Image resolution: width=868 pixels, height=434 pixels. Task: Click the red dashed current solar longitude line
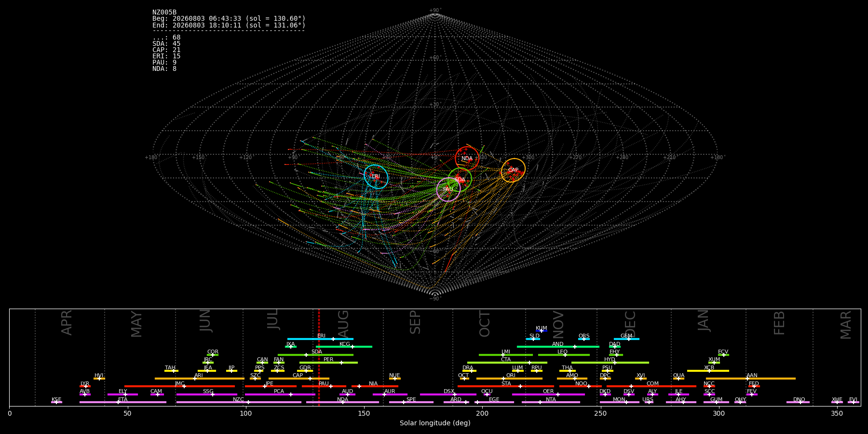pos(319,357)
